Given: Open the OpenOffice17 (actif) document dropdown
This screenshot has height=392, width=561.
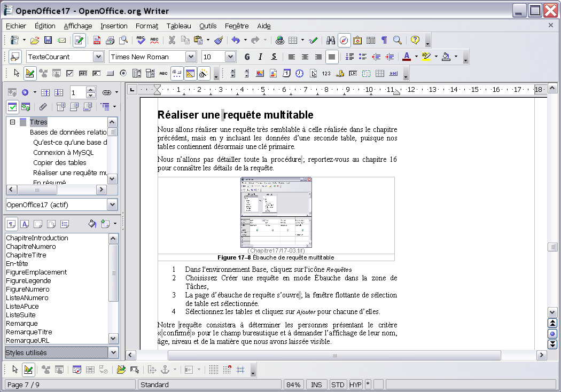Looking at the screenshot, I should click(x=112, y=205).
